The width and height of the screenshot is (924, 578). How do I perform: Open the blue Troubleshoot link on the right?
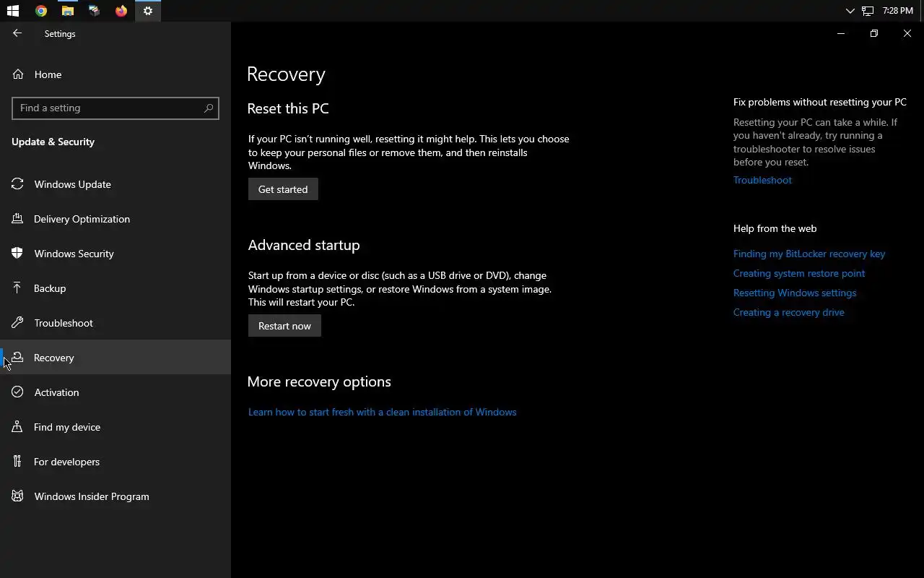pos(762,180)
